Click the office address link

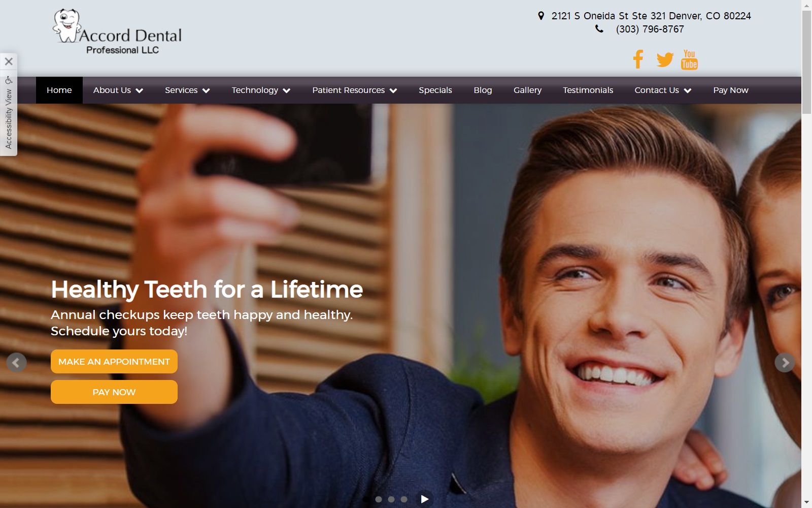tap(651, 16)
